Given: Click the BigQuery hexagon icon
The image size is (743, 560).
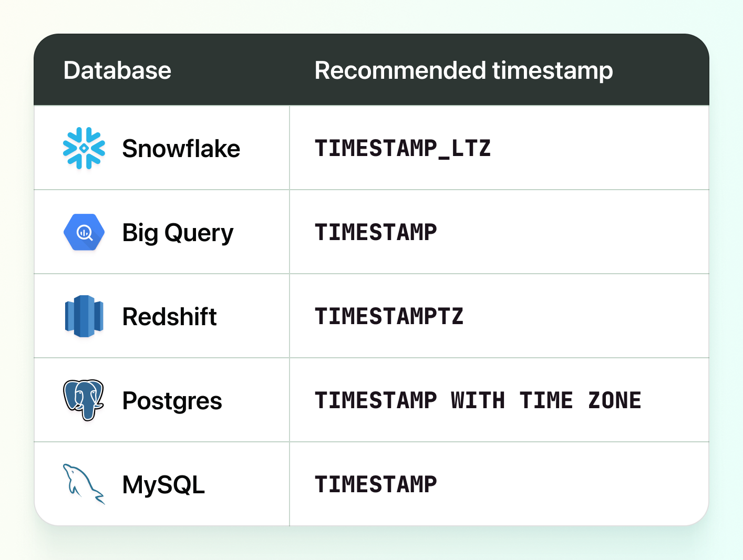Looking at the screenshot, I should [84, 232].
